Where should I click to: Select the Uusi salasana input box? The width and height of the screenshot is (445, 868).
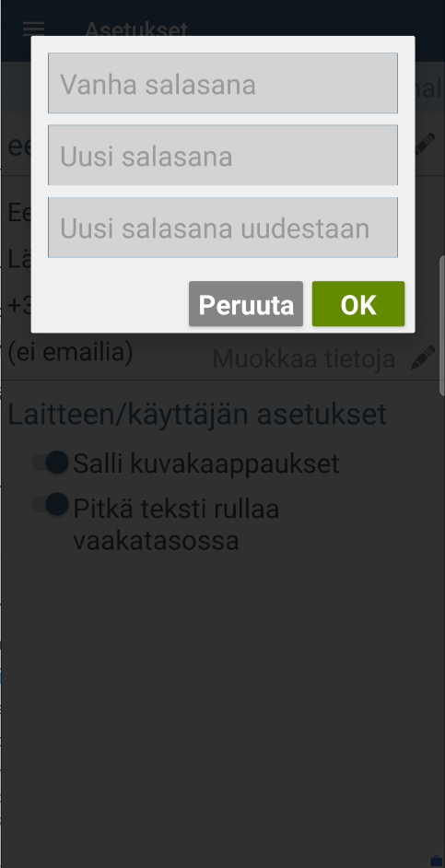coord(223,155)
